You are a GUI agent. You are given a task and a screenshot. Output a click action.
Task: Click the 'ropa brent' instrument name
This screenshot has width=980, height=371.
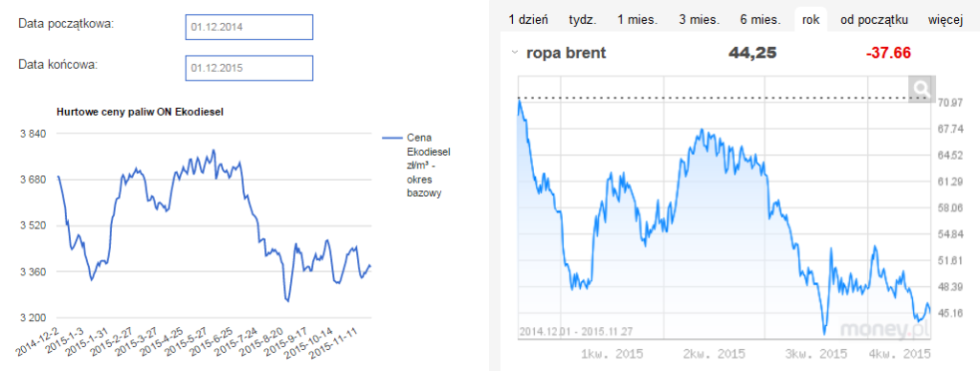[567, 54]
